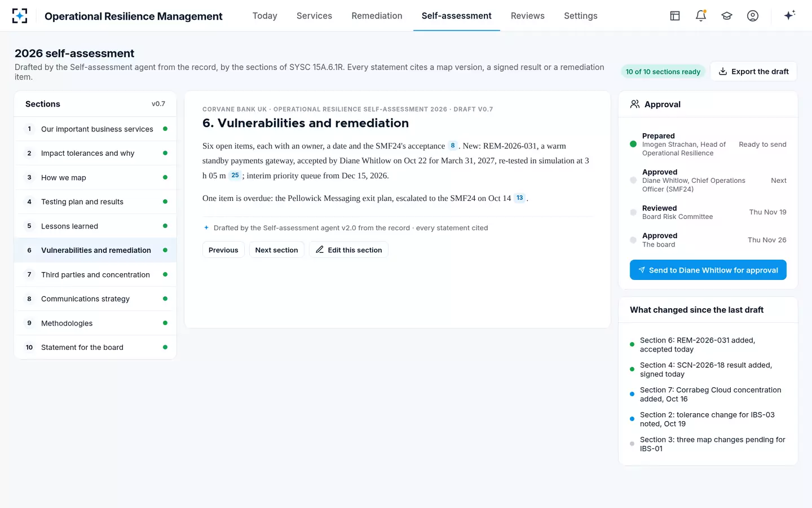812x508 pixels.
Task: Click change 'Section 7: Corrabeg Cloud concentration added'
Action: pos(708,395)
